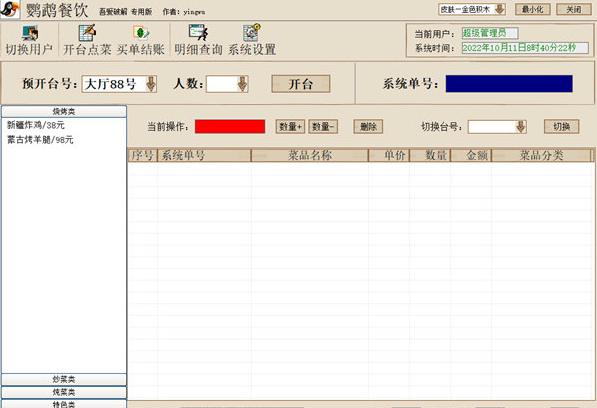Click the 菜品名称 column header
The image size is (597, 408).
[x=310, y=155]
